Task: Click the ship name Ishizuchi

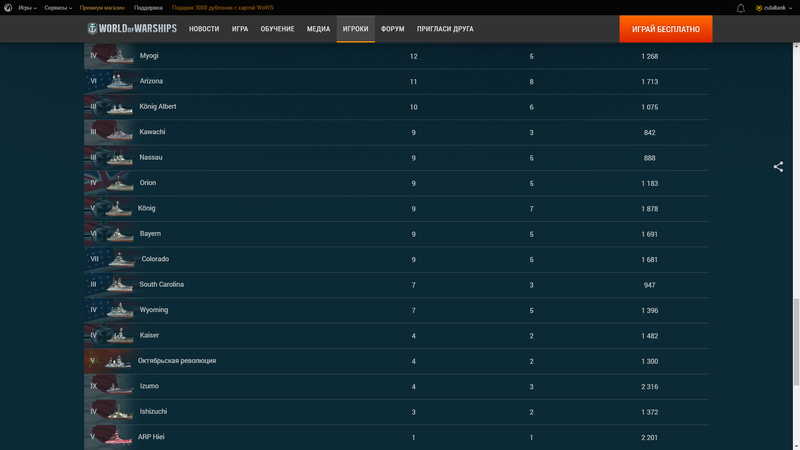Action: pos(153,411)
